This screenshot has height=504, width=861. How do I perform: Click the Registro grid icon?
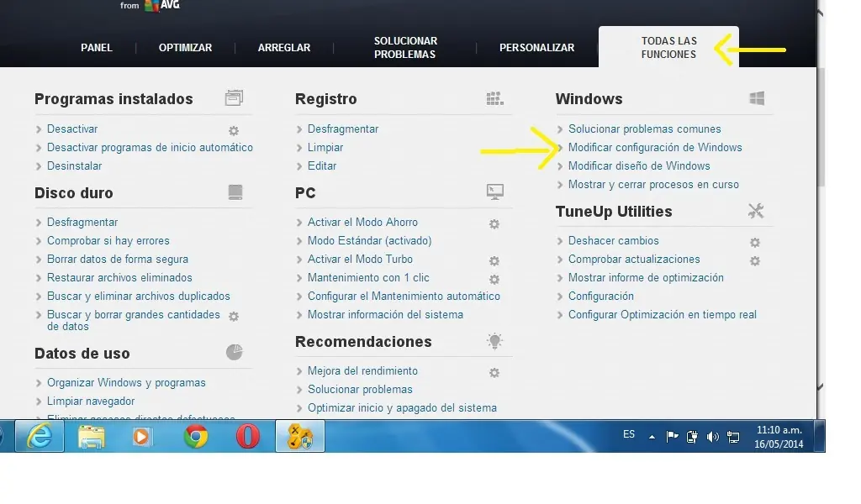pos(494,98)
